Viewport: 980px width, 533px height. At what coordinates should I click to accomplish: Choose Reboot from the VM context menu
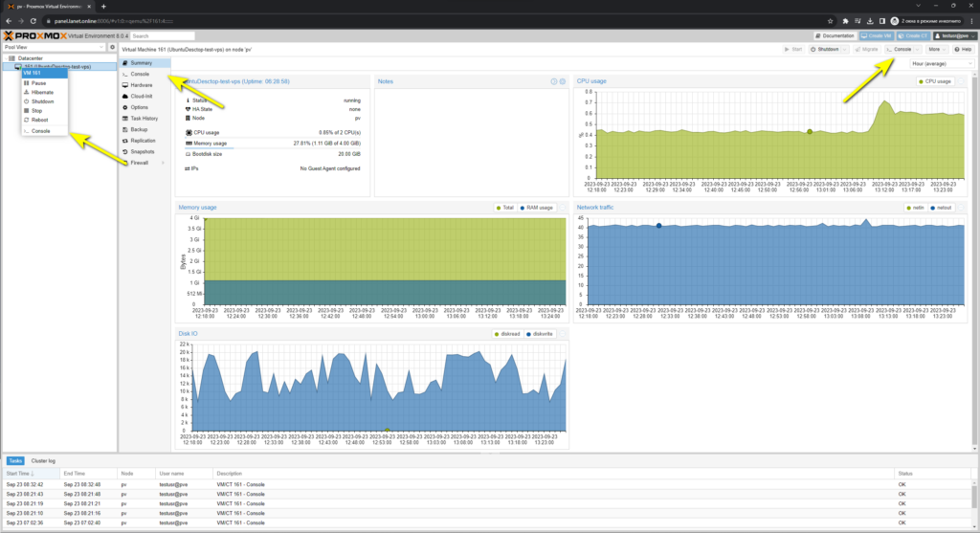40,120
